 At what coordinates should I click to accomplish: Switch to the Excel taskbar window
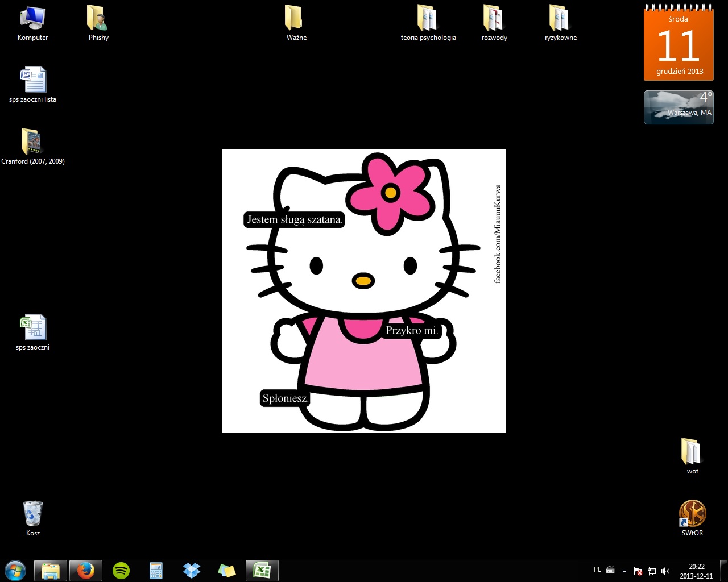pos(262,570)
